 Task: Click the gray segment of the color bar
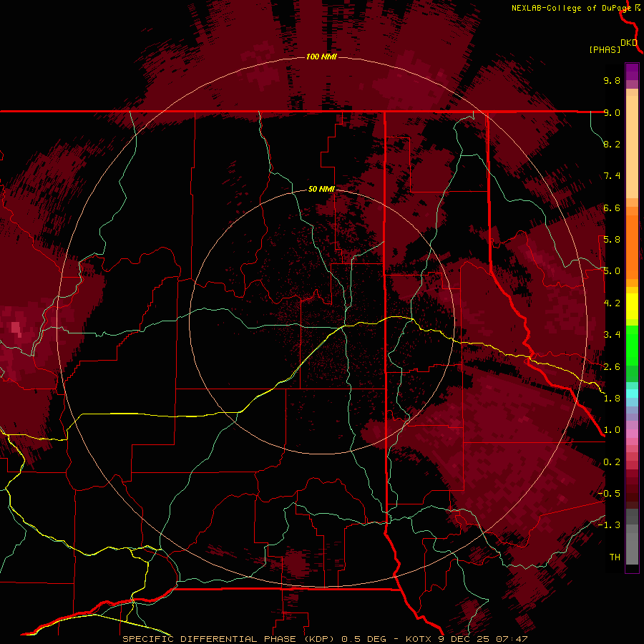632,537
